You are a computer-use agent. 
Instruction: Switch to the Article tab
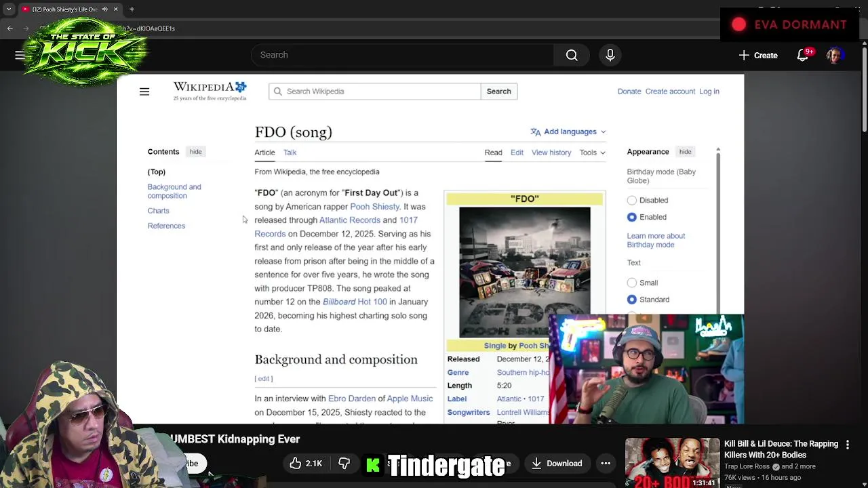(x=264, y=152)
